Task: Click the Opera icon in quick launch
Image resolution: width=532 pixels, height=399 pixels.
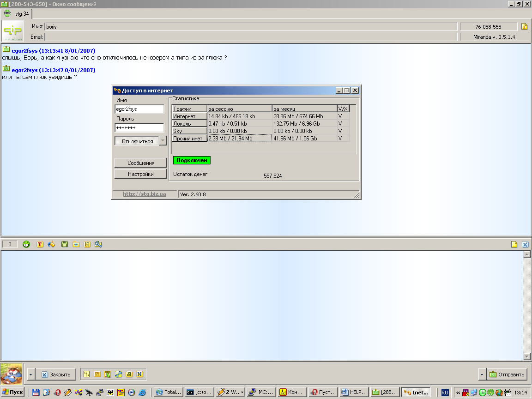Action: tap(57, 392)
